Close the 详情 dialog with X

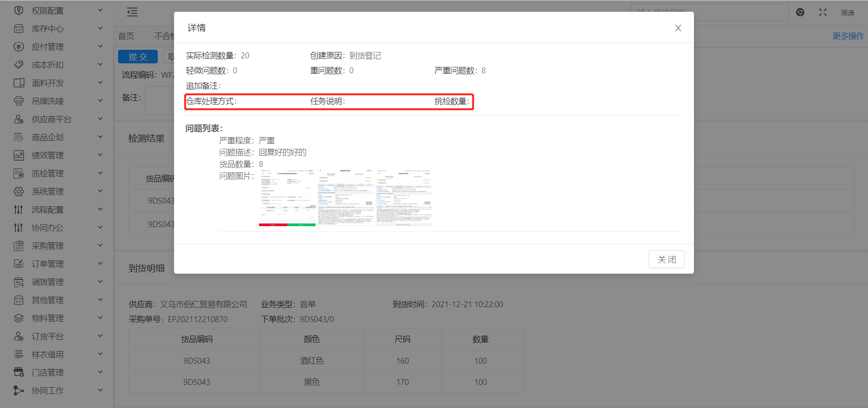(x=678, y=28)
